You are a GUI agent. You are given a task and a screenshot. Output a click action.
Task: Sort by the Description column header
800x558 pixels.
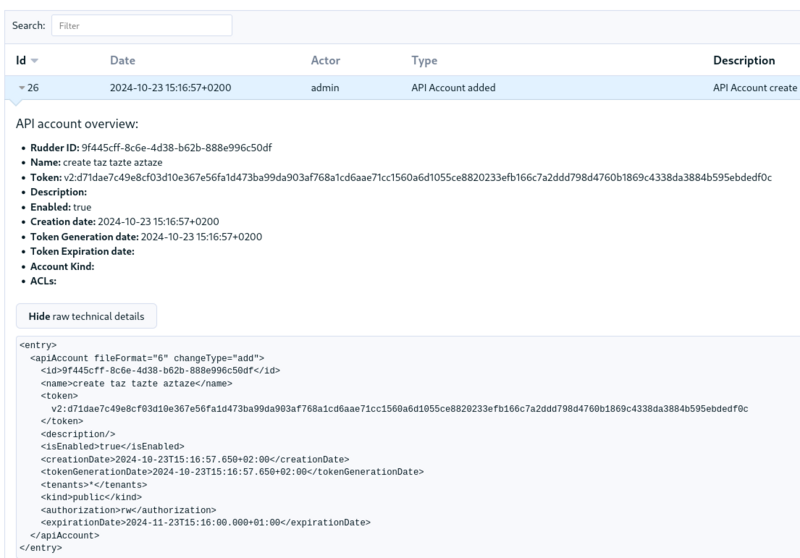tap(744, 60)
